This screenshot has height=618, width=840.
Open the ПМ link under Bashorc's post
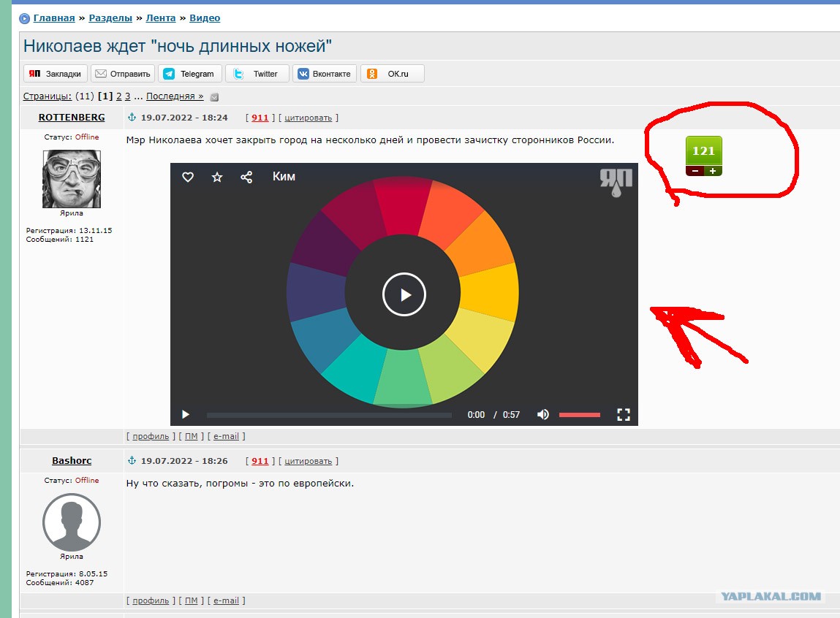[x=192, y=600]
